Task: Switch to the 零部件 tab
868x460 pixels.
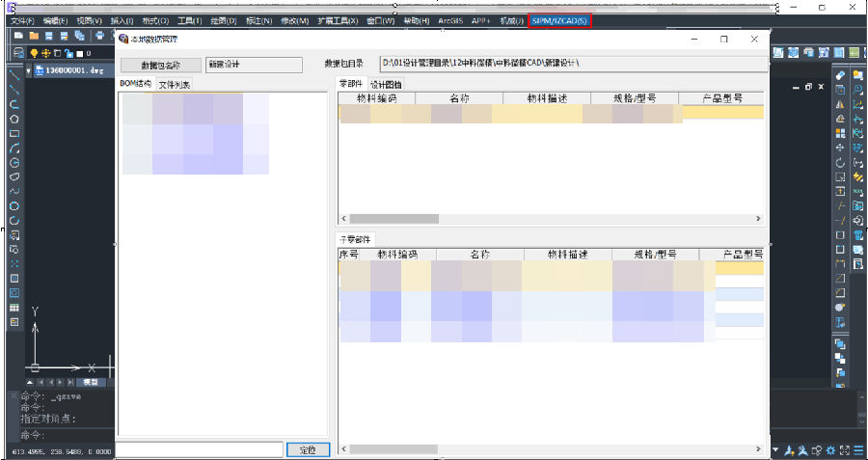Action: [351, 84]
